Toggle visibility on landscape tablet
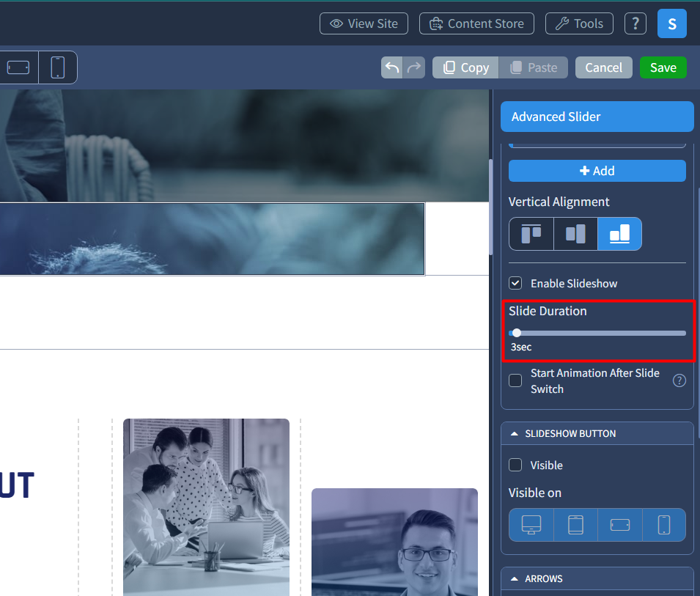Image resolution: width=700 pixels, height=596 pixels. click(619, 525)
